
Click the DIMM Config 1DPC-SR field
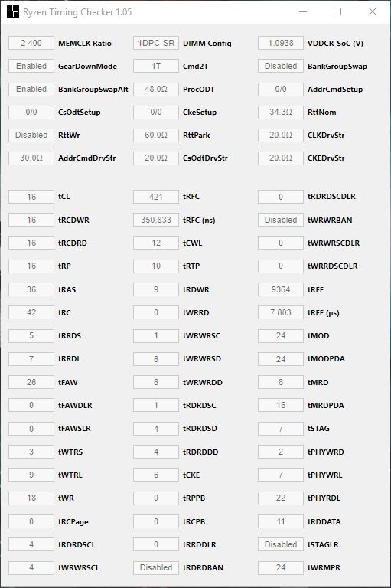click(x=156, y=43)
